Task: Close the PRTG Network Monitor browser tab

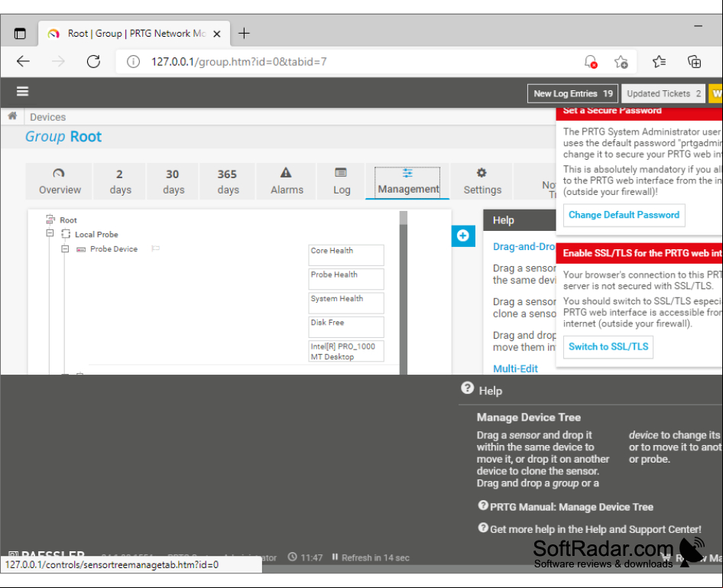Action: [x=217, y=34]
